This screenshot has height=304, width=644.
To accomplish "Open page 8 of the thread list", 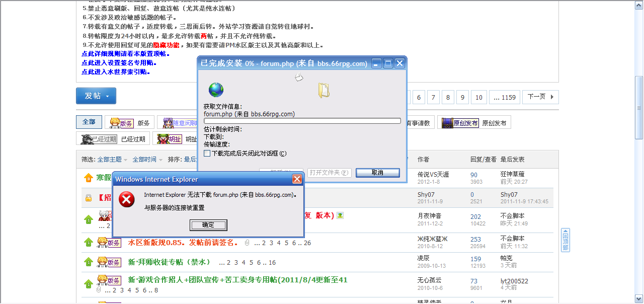I will [x=448, y=97].
